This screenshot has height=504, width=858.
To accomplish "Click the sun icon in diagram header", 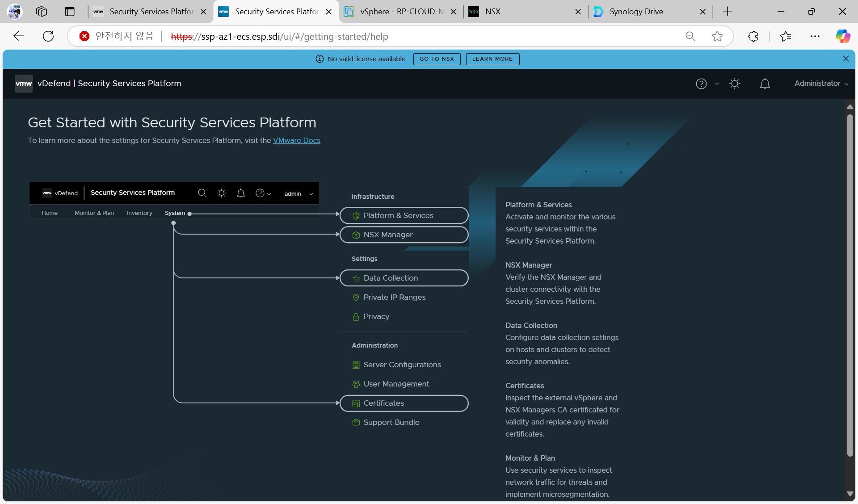I will tap(222, 193).
